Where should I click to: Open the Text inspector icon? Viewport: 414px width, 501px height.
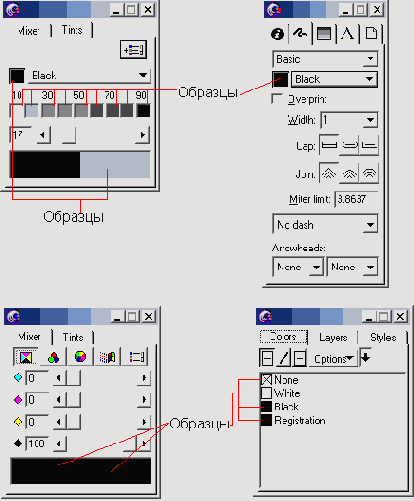click(347, 33)
